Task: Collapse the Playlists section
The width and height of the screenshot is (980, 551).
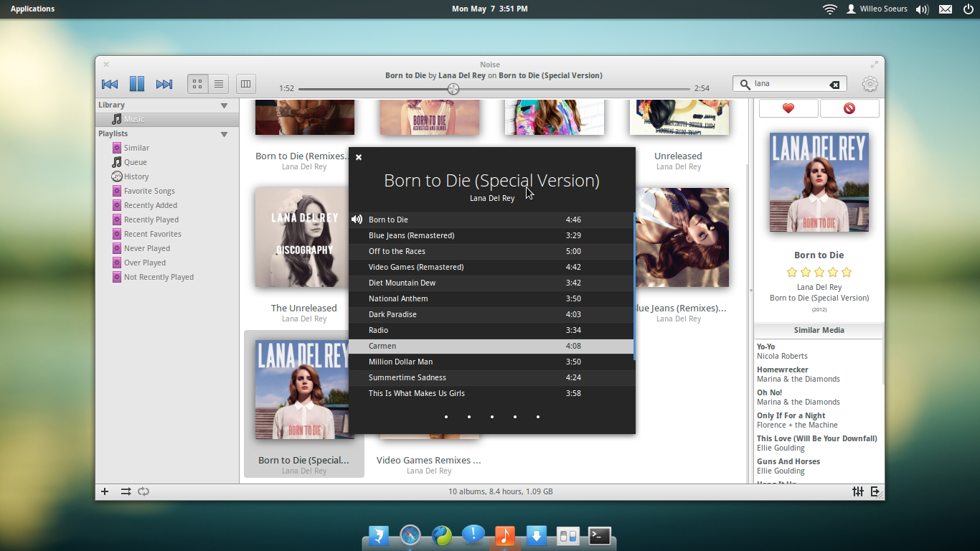Action: pos(224,134)
